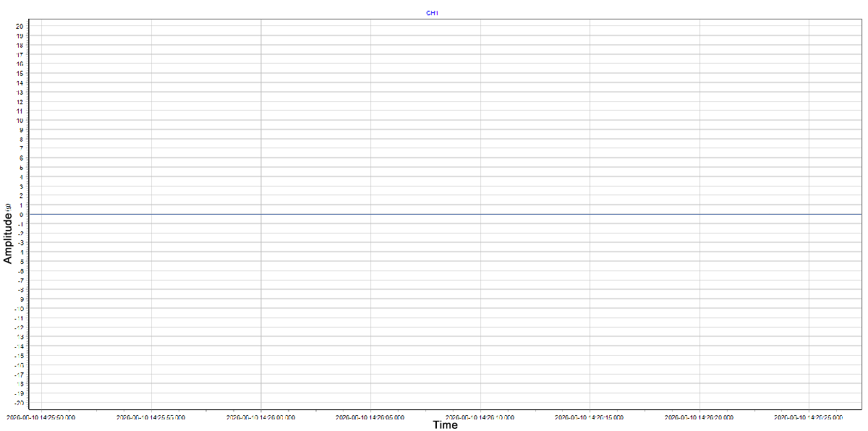Click the topmost amplitude tick label 20
This screenshot has width=868, height=431.
[20, 26]
